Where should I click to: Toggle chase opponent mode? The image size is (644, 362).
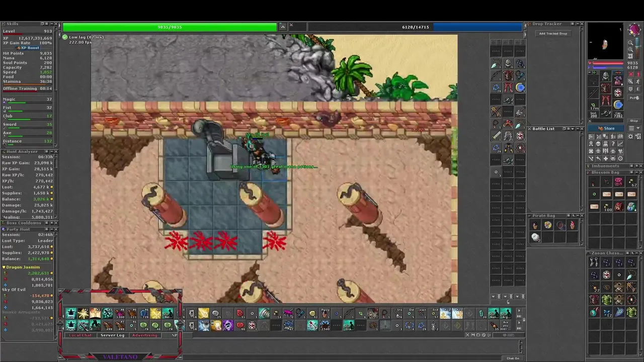(x=638, y=81)
